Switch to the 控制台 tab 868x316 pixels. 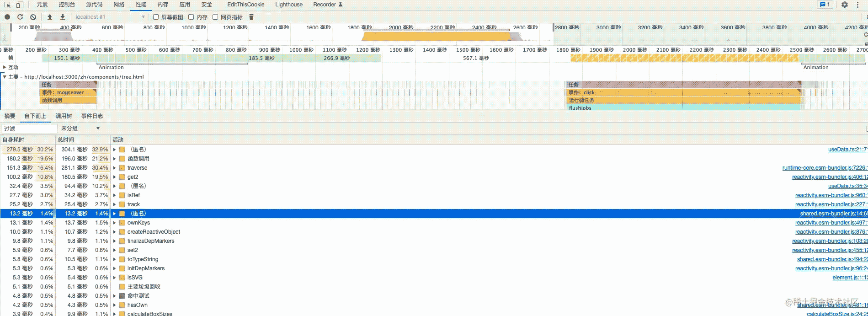click(67, 5)
